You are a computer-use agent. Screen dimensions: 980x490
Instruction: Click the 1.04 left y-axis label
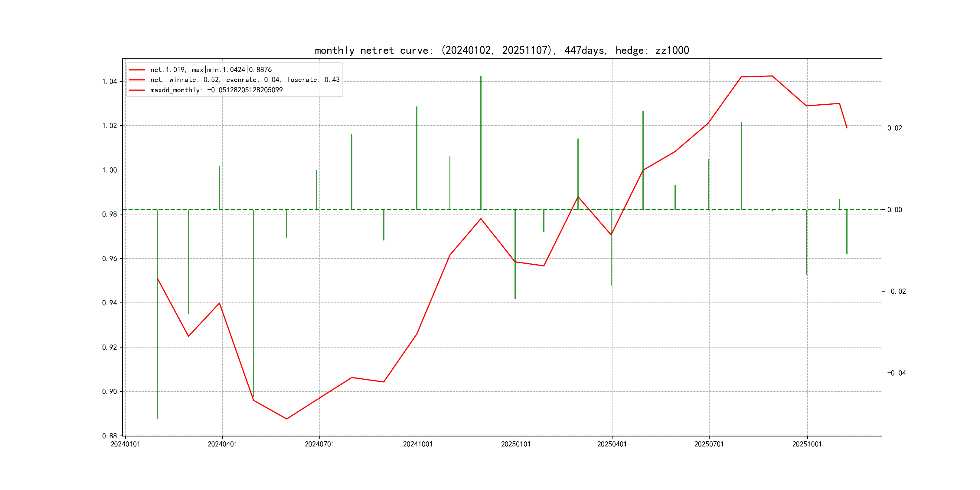point(109,81)
